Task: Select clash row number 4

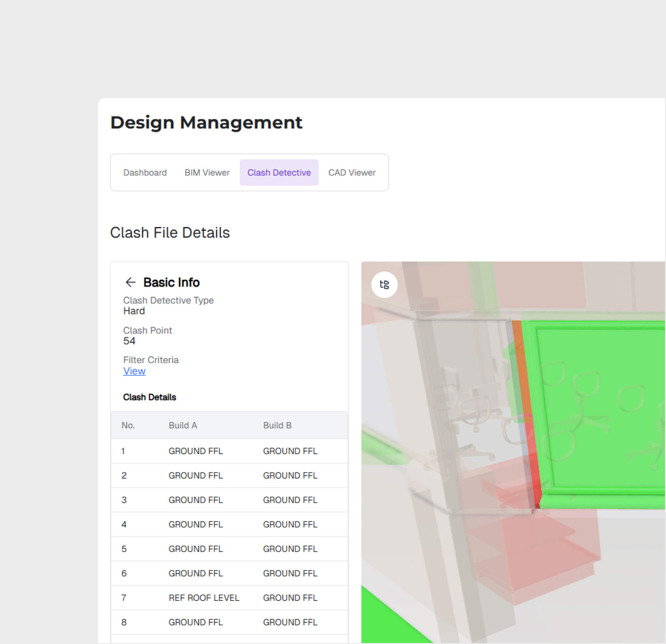Action: tap(229, 525)
